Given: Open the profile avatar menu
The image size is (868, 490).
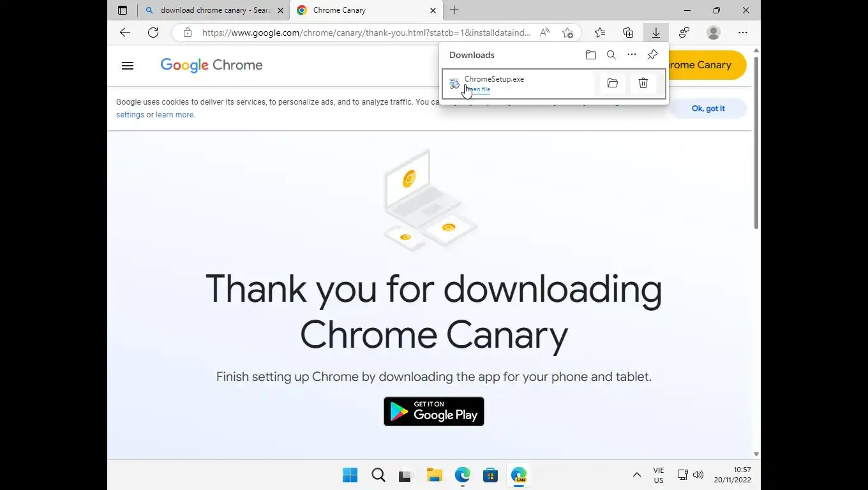Looking at the screenshot, I should click(714, 33).
